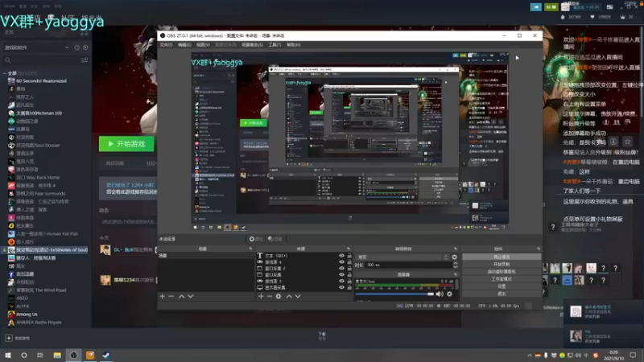This screenshot has height=362, width=644.
Task: Open File Explorer from the taskbar
Action: point(57,356)
